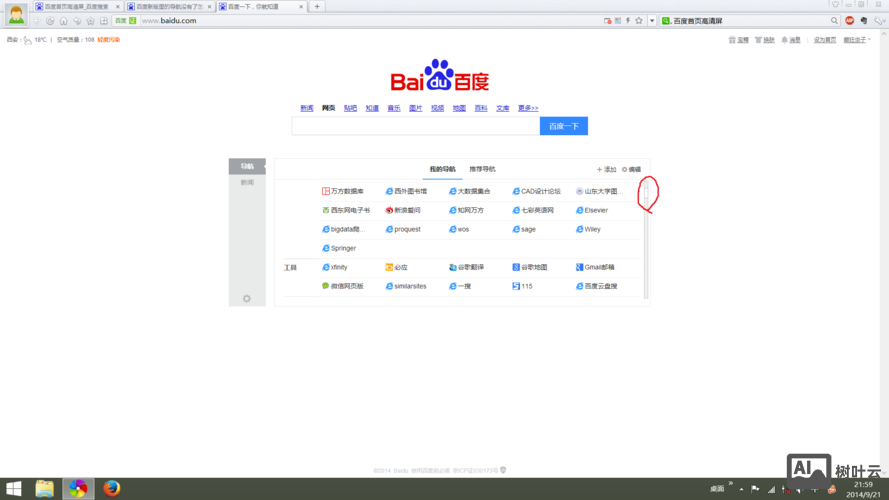Click the navigation panel scrollbar thumb
This screenshot has width=889, height=500.
(x=646, y=194)
